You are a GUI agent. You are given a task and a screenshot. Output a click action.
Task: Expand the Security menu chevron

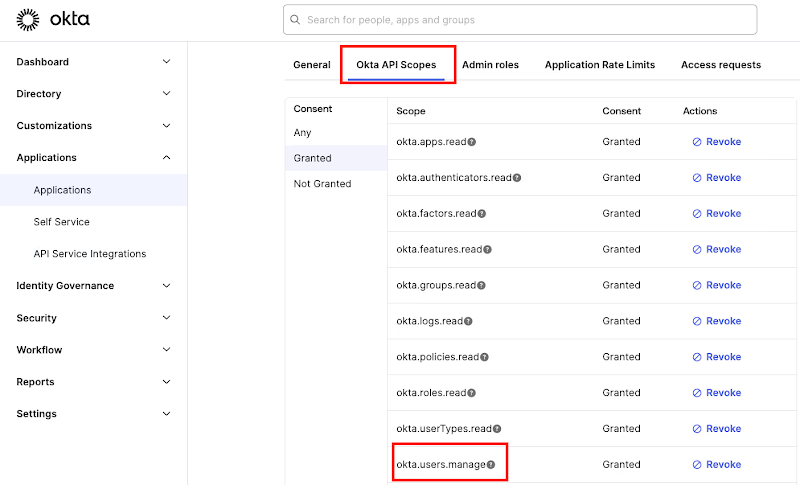pyautogui.click(x=166, y=318)
